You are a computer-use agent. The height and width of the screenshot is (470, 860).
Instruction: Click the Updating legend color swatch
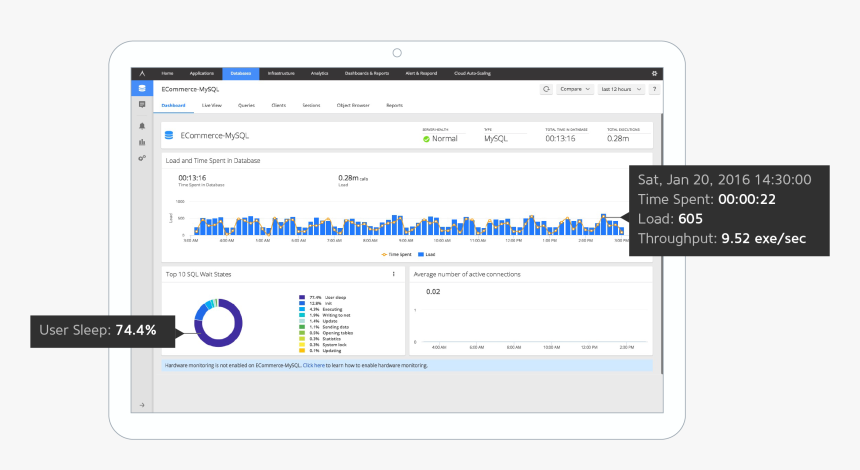[302, 350]
